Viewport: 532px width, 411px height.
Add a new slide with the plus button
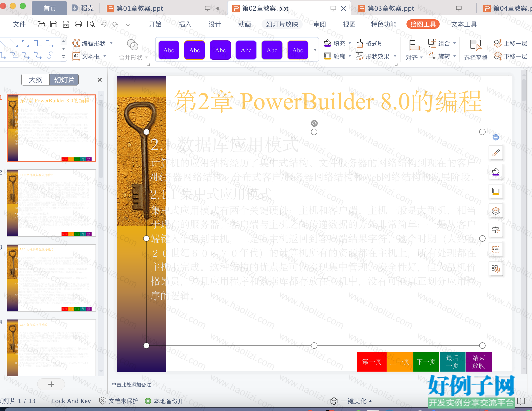(x=51, y=384)
